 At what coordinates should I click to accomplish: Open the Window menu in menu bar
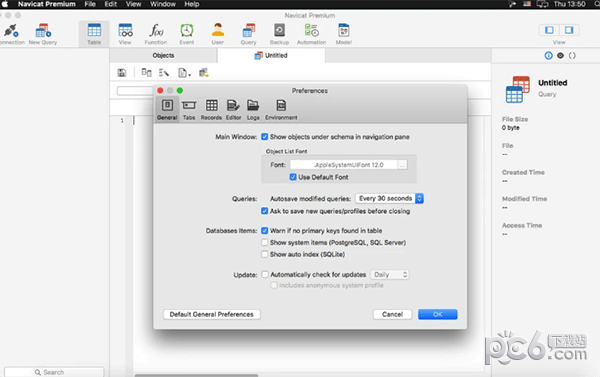[x=163, y=4]
